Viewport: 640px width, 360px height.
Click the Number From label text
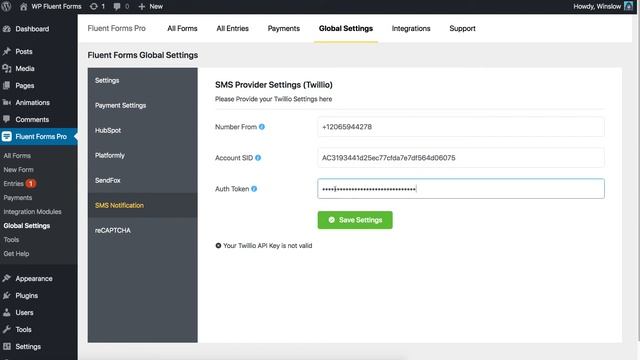pyautogui.click(x=236, y=127)
